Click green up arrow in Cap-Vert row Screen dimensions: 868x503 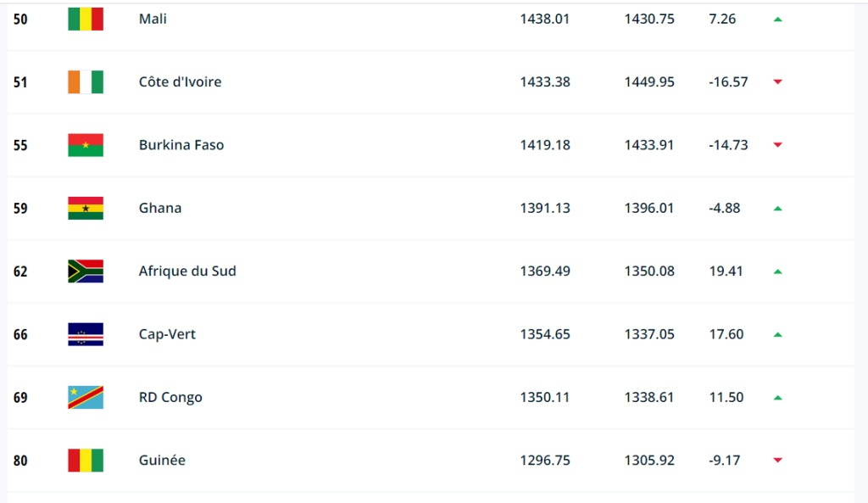click(778, 334)
